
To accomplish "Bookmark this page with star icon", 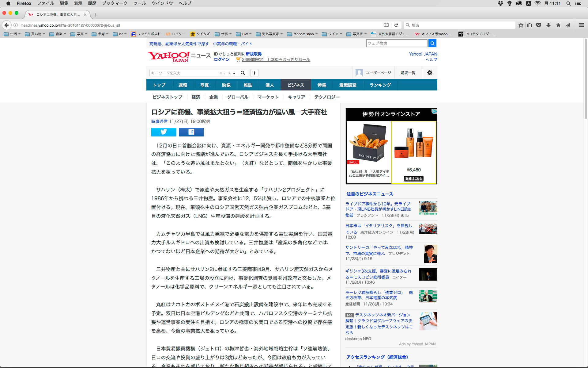I will 521,25.
